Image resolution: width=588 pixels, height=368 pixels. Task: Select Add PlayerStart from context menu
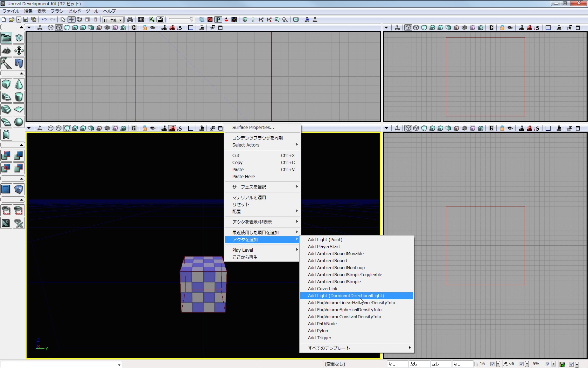tap(324, 247)
